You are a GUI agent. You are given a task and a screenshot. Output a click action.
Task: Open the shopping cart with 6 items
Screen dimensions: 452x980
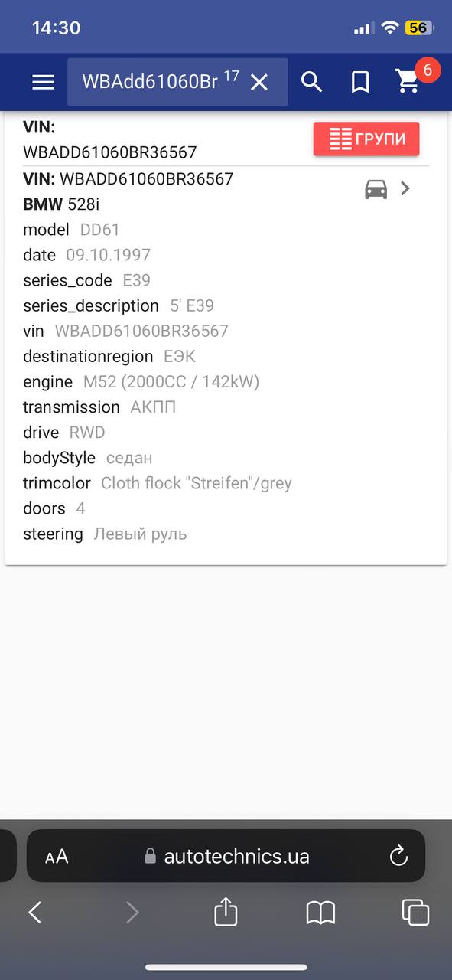408,81
